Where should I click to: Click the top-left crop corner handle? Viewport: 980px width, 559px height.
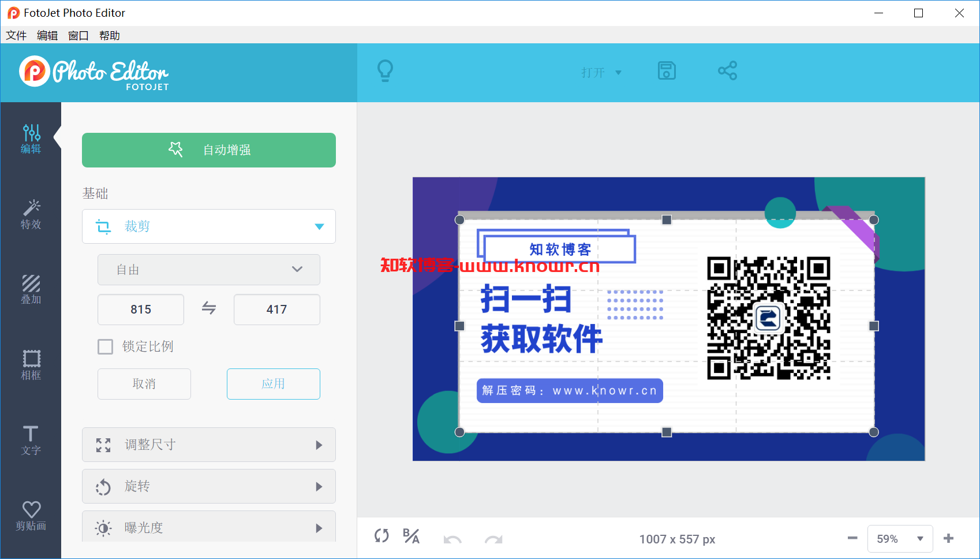tap(459, 220)
